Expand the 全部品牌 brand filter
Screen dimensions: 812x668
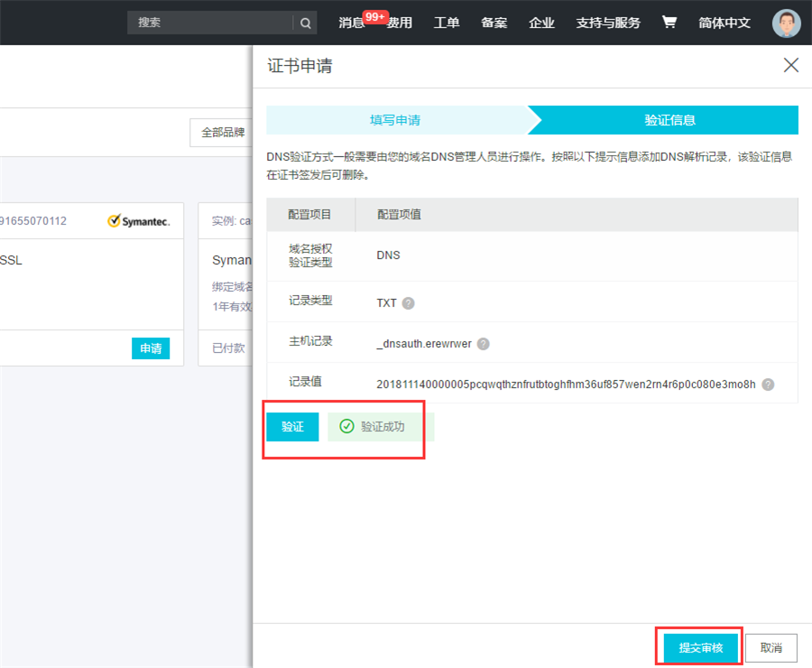[222, 132]
